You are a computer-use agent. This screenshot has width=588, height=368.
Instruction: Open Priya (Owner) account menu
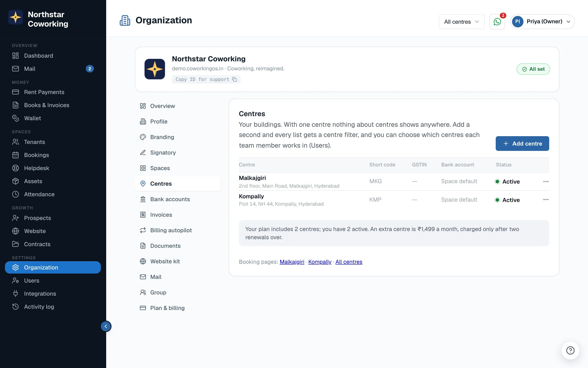pos(542,22)
